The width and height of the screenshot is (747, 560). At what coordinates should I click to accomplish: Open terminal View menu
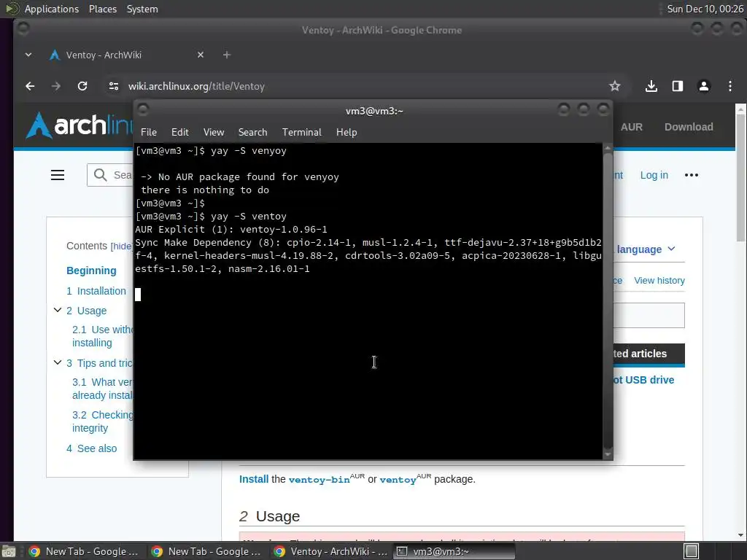(x=214, y=133)
